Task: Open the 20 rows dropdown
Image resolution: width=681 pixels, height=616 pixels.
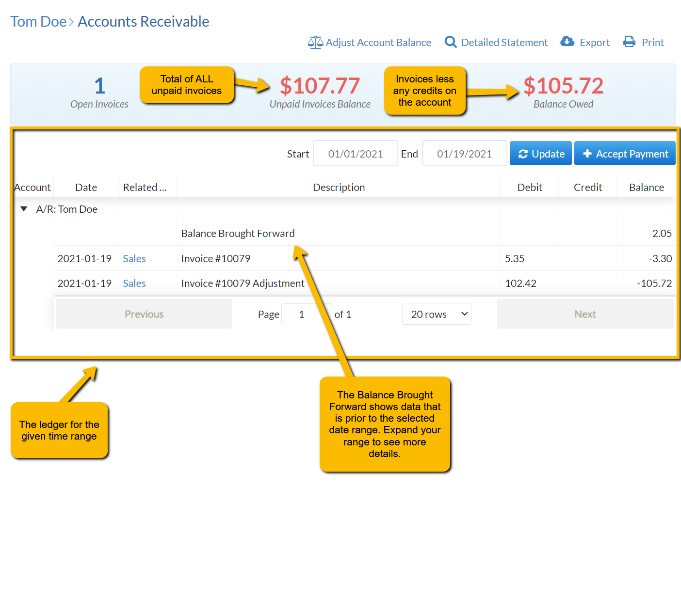Action: click(437, 314)
